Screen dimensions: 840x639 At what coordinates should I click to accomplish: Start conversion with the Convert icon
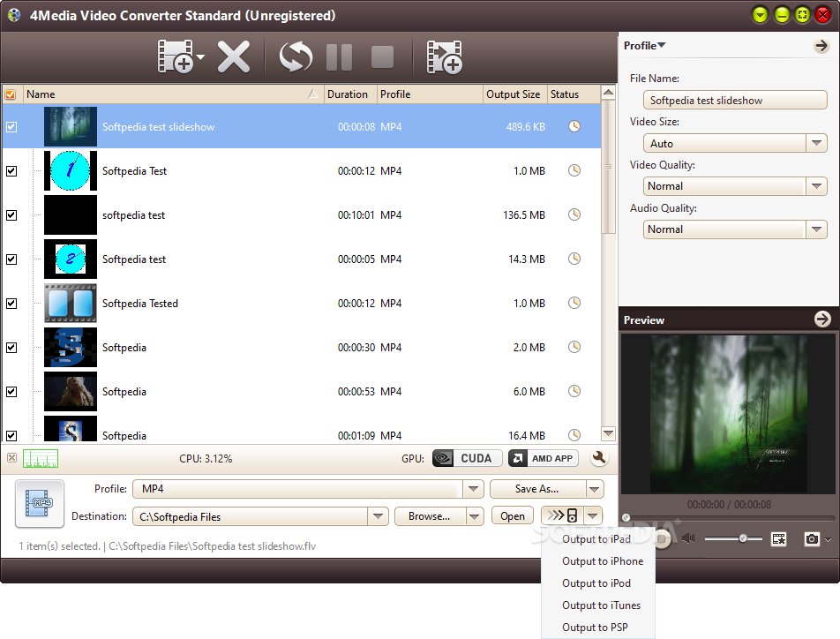pyautogui.click(x=296, y=56)
